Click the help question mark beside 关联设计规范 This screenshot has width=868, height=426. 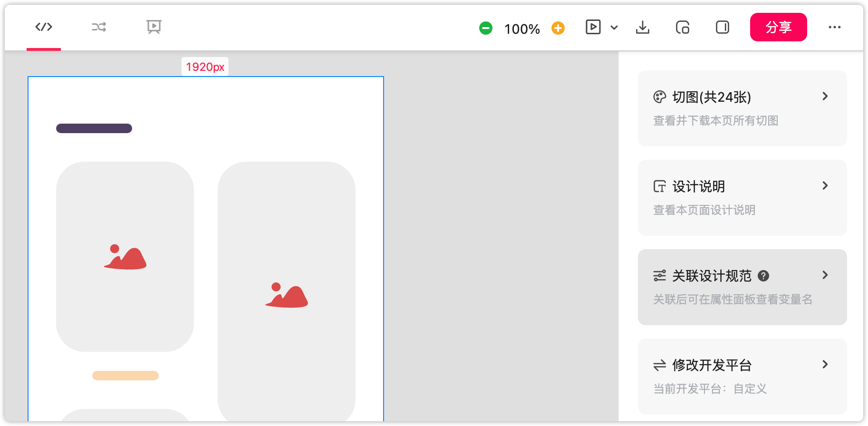763,276
